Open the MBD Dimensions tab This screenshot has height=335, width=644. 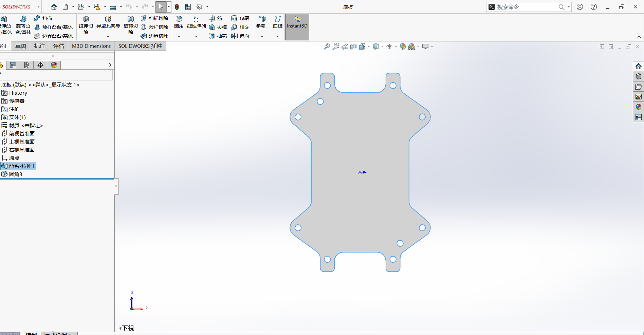point(91,46)
